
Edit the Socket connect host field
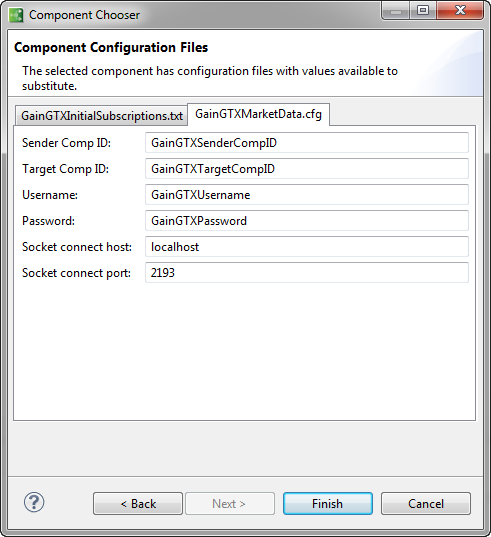coord(307,247)
